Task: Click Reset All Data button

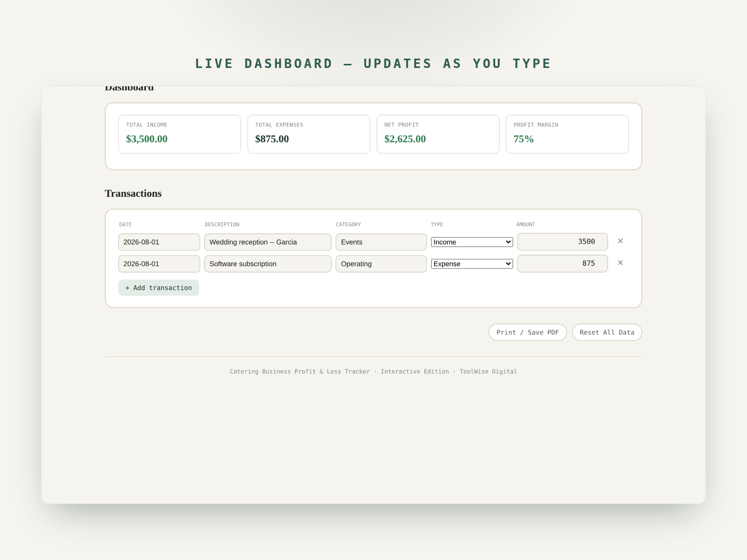Action: click(607, 332)
